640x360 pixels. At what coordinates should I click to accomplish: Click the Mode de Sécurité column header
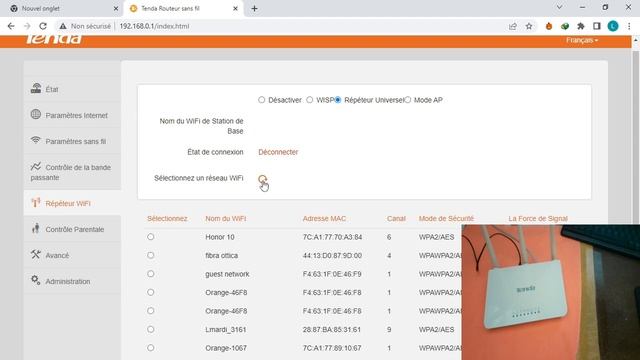(x=446, y=219)
